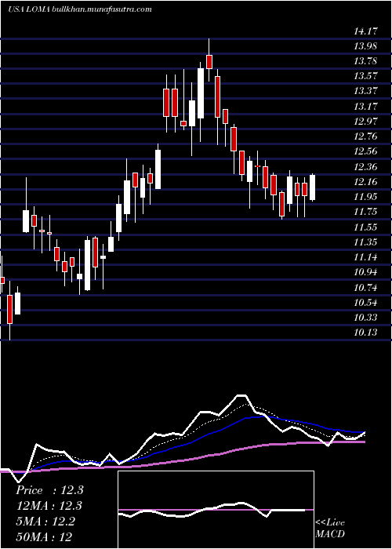Click the '50MA : 12' readout
This screenshot has width=392, height=549.
(44, 536)
